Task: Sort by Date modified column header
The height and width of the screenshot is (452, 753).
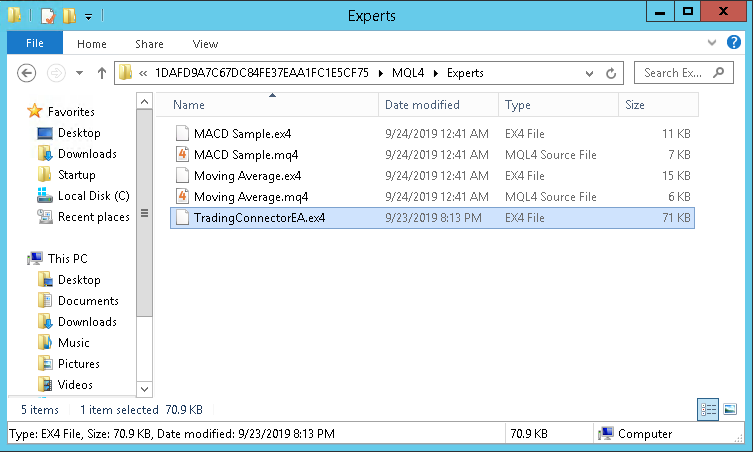Action: coord(422,105)
